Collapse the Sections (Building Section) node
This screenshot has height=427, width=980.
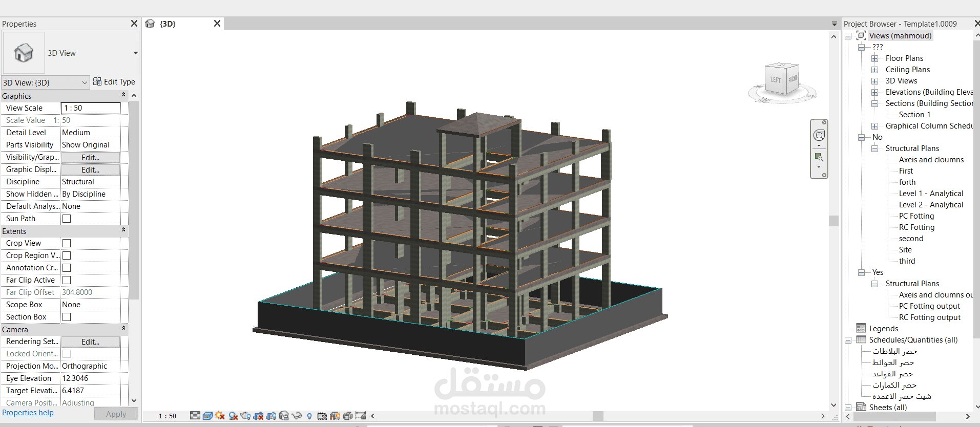point(875,103)
